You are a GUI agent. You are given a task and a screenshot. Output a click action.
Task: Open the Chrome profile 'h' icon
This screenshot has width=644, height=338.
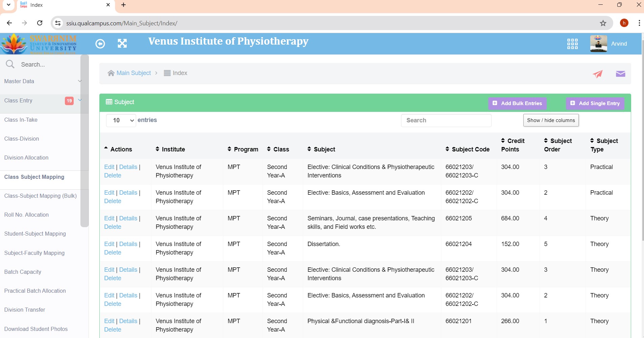(x=624, y=23)
